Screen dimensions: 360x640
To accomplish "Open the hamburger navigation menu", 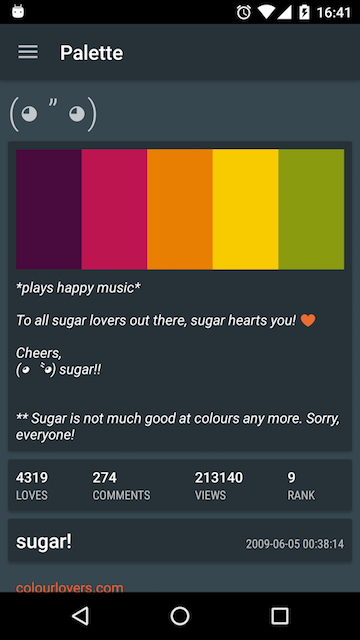I will (28, 52).
